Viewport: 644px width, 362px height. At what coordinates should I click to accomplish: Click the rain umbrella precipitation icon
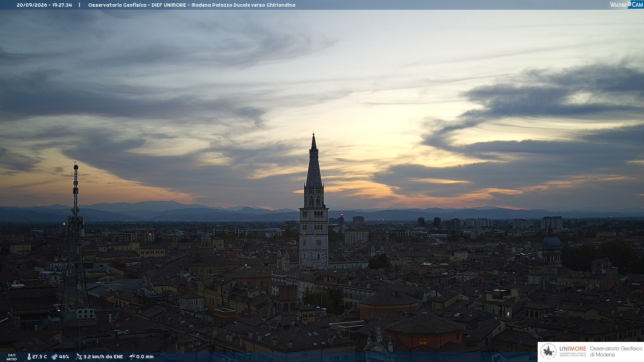[x=132, y=357]
